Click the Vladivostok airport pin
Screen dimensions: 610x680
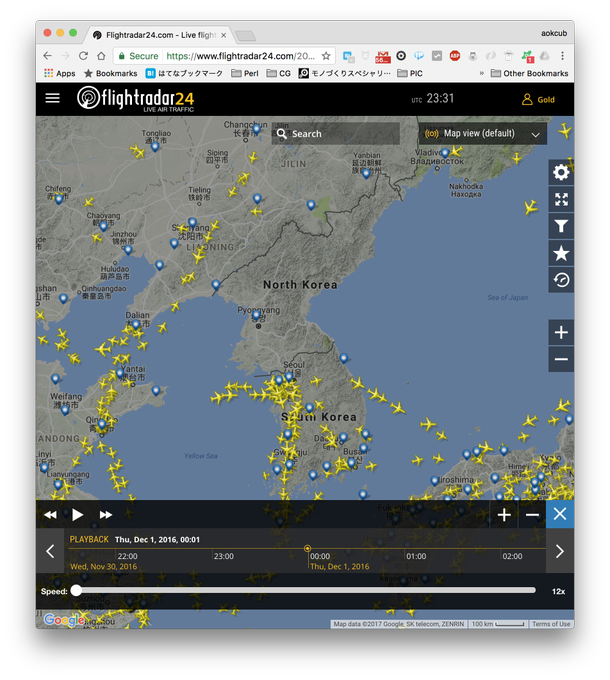tap(445, 153)
